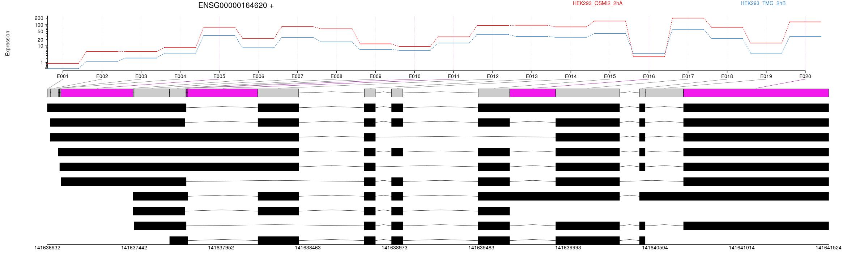The image size is (868, 253).
Task: Click the 100 tick label on expression axis
Action: click(39, 25)
